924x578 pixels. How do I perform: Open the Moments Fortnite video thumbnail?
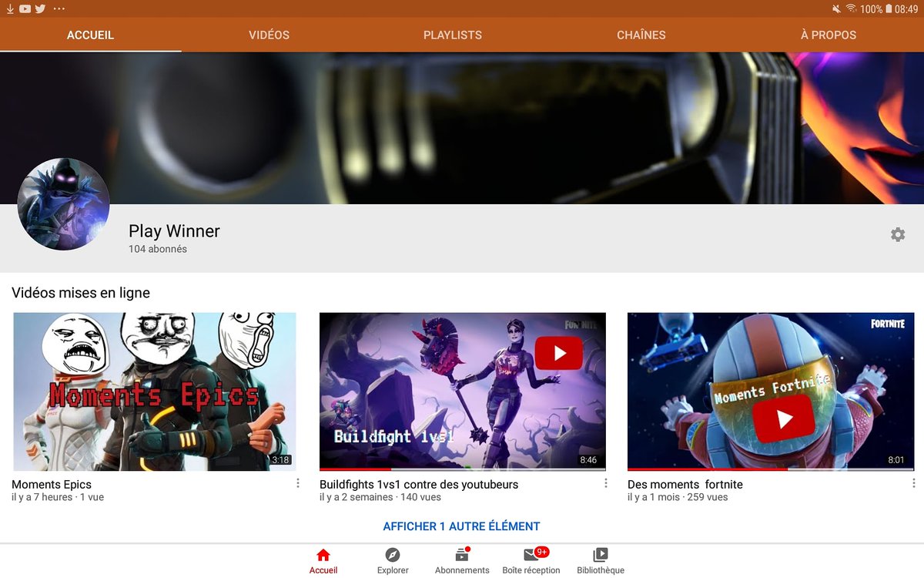771,391
